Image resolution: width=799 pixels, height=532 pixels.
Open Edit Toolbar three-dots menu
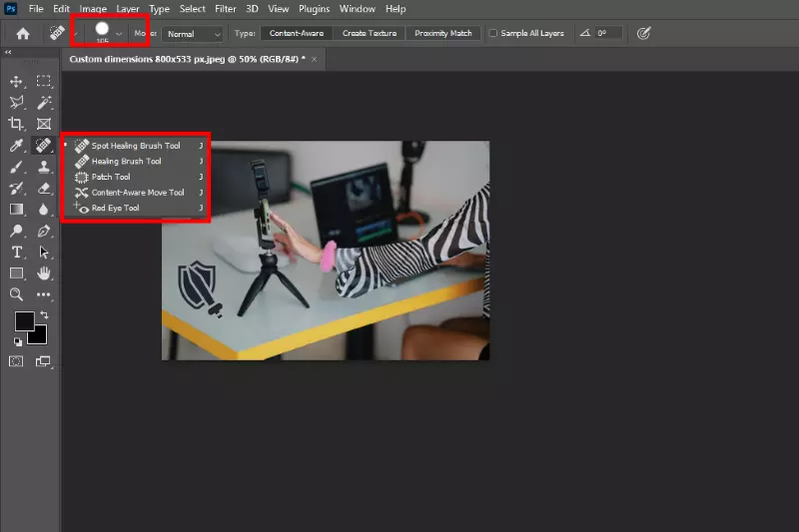tap(43, 294)
